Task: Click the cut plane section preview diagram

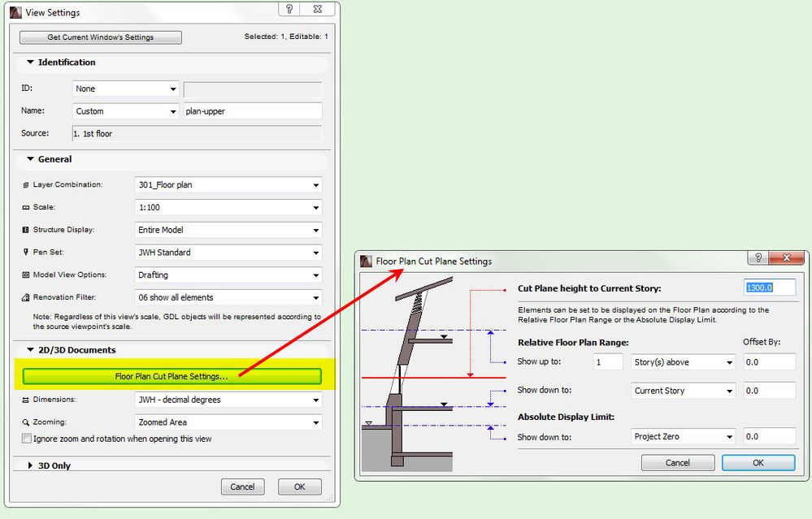Action: 433,374
